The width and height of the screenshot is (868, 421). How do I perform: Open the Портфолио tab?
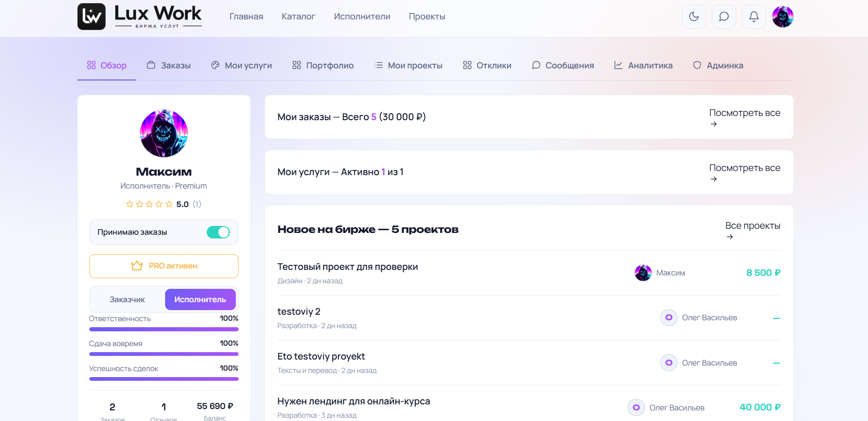coord(323,66)
